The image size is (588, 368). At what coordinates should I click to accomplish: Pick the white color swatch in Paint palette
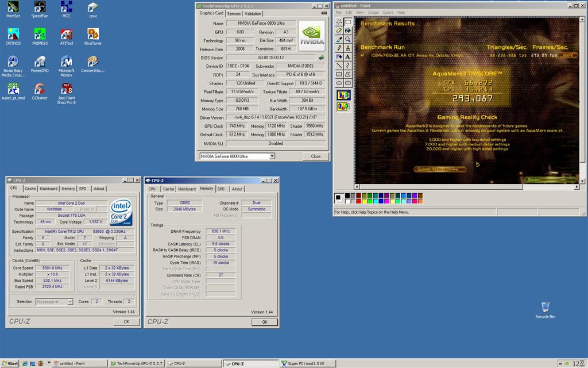tap(347, 201)
